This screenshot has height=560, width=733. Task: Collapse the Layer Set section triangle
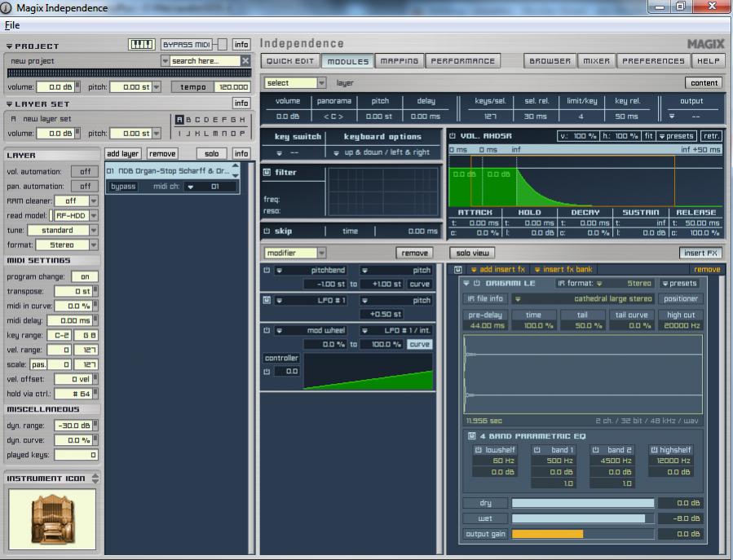[x=9, y=104]
